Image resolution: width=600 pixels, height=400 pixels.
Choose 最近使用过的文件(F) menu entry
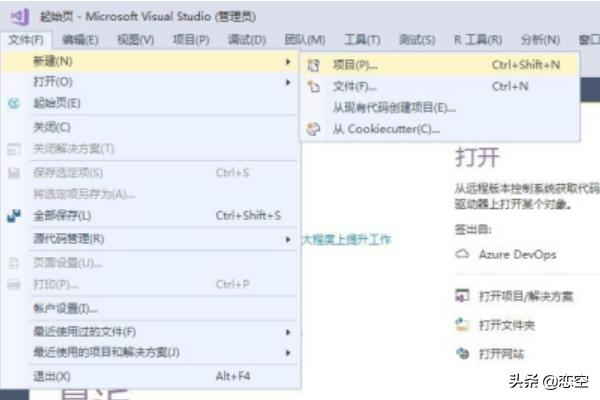150,332
